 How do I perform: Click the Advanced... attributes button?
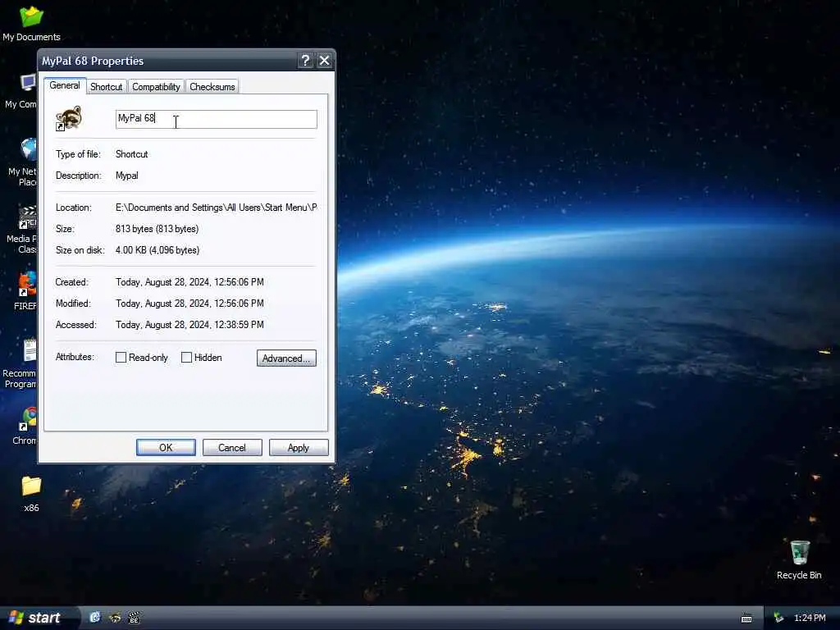coord(286,358)
